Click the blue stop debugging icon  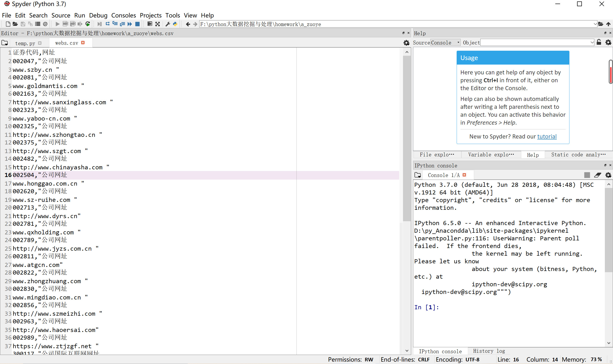point(137,24)
